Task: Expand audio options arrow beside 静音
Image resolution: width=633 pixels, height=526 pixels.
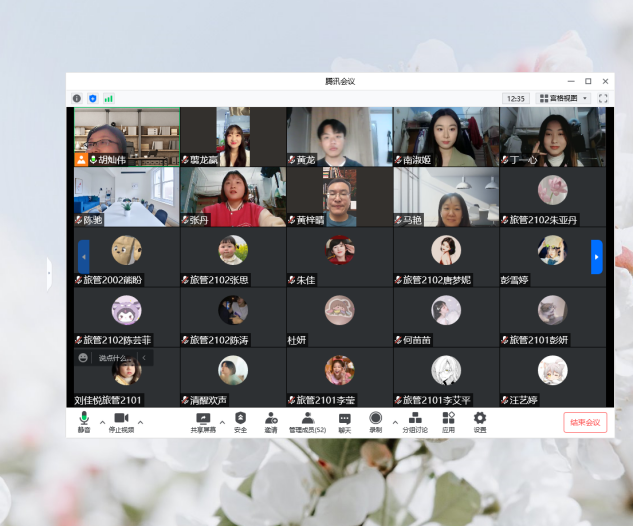Action: (102, 422)
